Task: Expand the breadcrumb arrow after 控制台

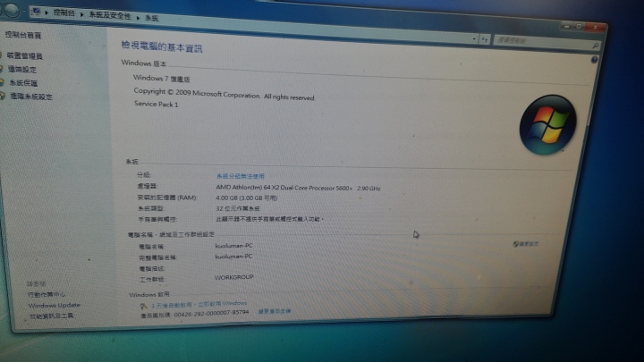Action: pyautogui.click(x=82, y=15)
